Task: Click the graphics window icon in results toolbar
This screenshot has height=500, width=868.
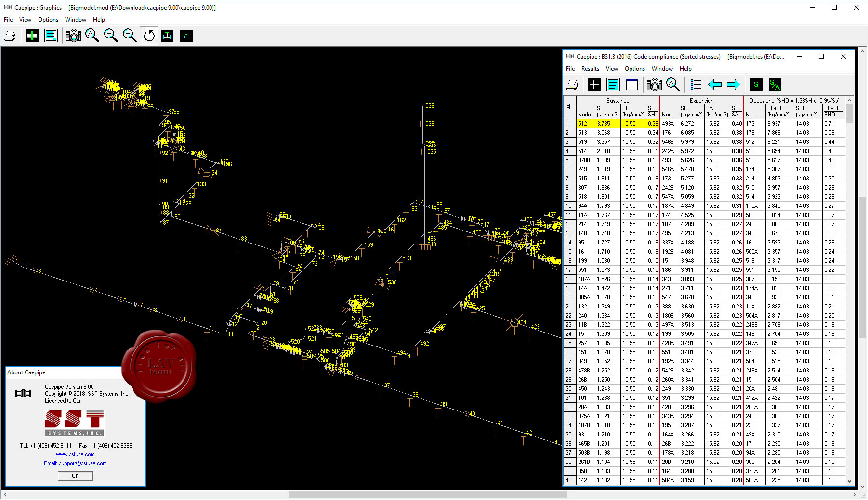Action: click(594, 85)
